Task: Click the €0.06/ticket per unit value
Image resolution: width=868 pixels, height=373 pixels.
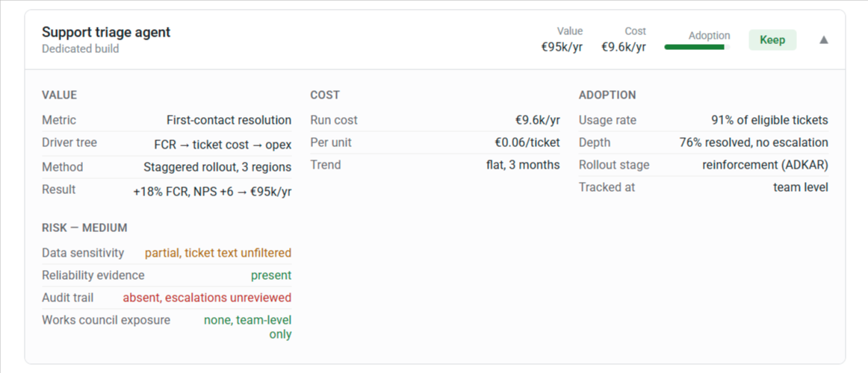Action: 527,142
